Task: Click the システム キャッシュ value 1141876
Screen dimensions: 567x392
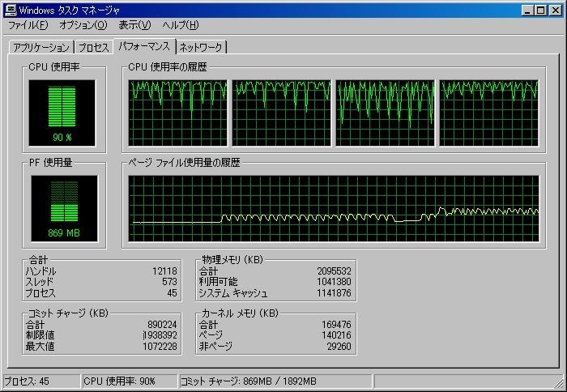Action: coord(334,292)
